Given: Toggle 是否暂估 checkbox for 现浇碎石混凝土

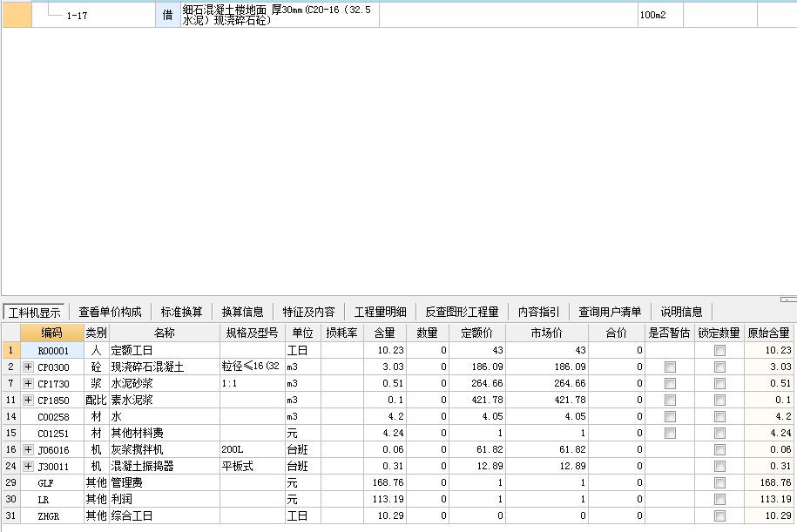Looking at the screenshot, I should tap(671, 367).
